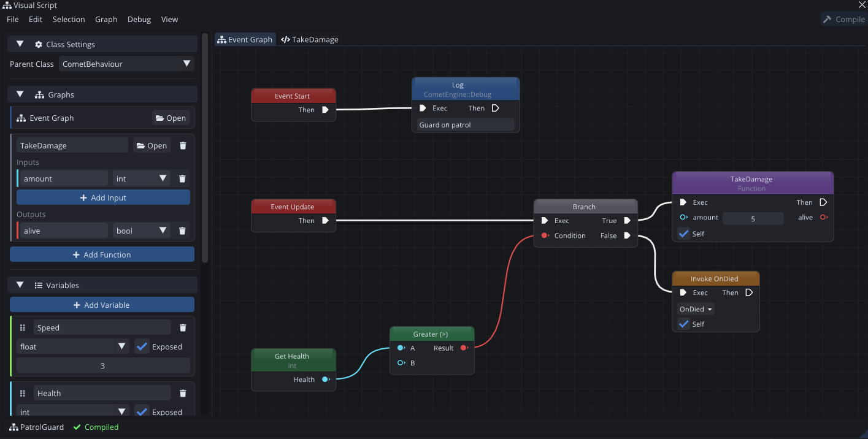Open the Selection menu

(69, 19)
